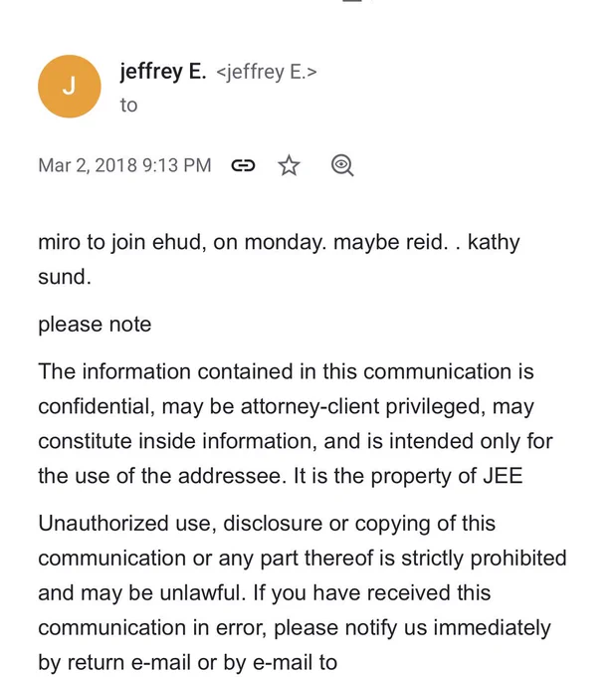Star this email with the star icon
Image resolution: width=616 pixels, height=677 pixels.
coord(289,166)
